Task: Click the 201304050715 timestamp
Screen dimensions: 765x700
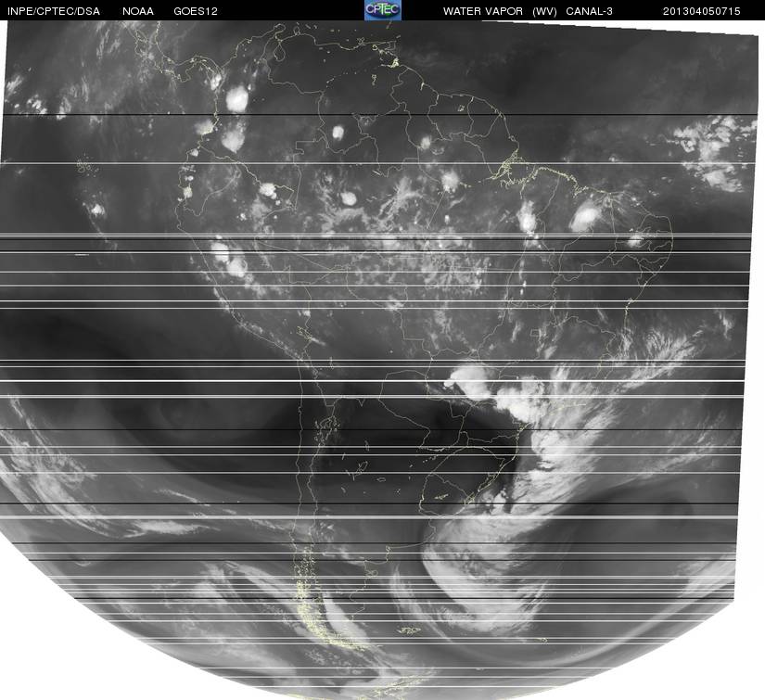Action: pos(702,11)
